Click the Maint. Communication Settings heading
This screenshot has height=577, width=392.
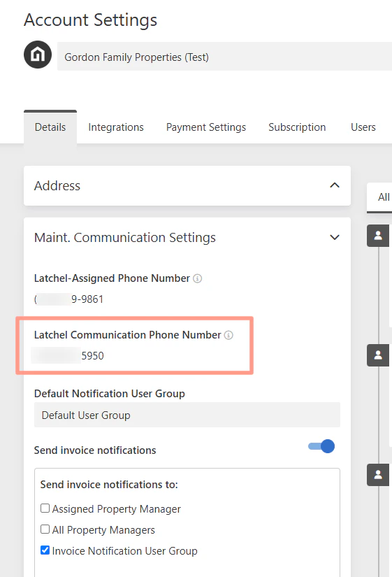click(x=125, y=238)
